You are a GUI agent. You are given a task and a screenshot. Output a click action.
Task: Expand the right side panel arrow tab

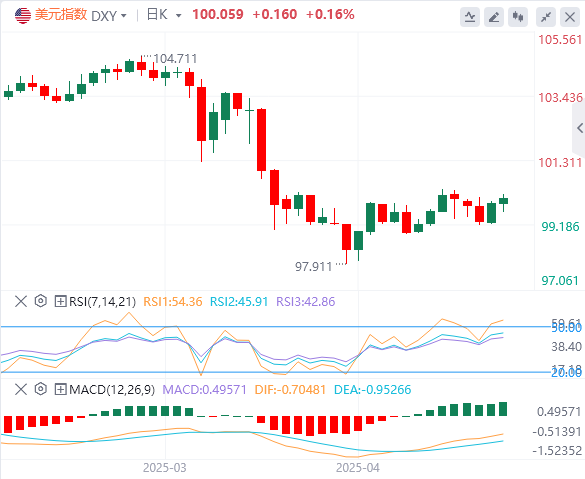click(579, 128)
